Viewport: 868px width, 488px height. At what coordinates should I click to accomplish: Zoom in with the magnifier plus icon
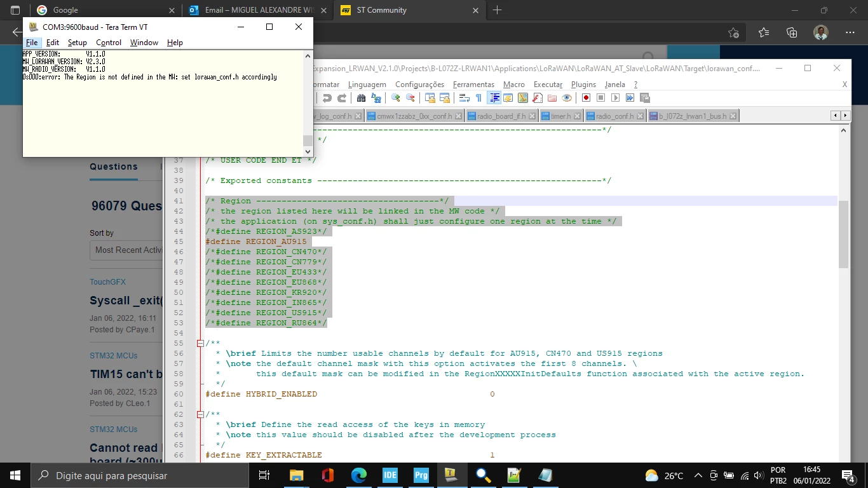point(395,98)
